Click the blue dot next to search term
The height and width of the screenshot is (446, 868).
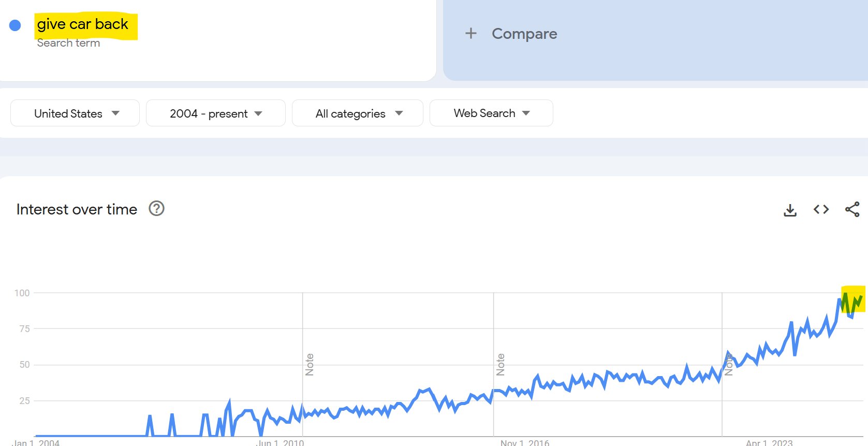pyautogui.click(x=15, y=25)
